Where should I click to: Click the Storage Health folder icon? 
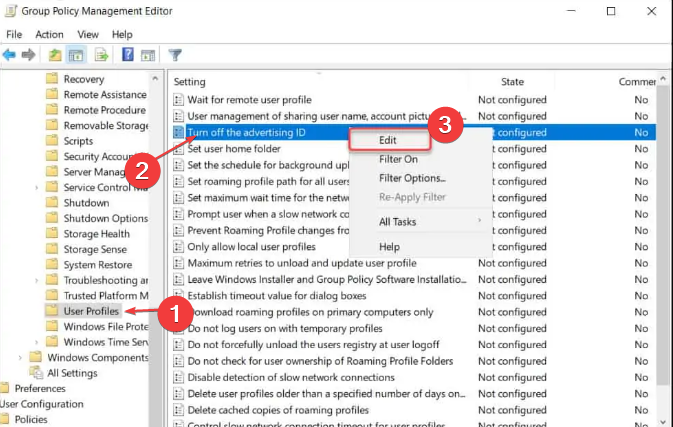52,233
